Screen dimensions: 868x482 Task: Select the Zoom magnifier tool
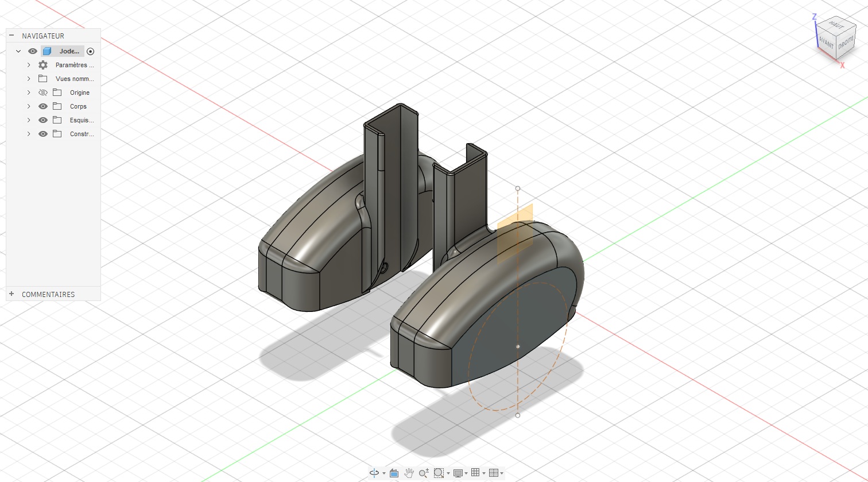pyautogui.click(x=424, y=473)
